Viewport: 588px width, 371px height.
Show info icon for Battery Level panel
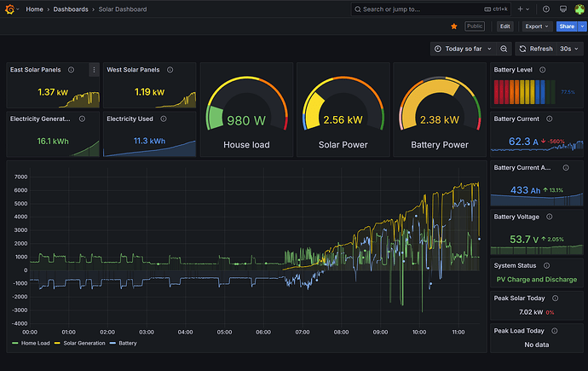[x=542, y=70]
